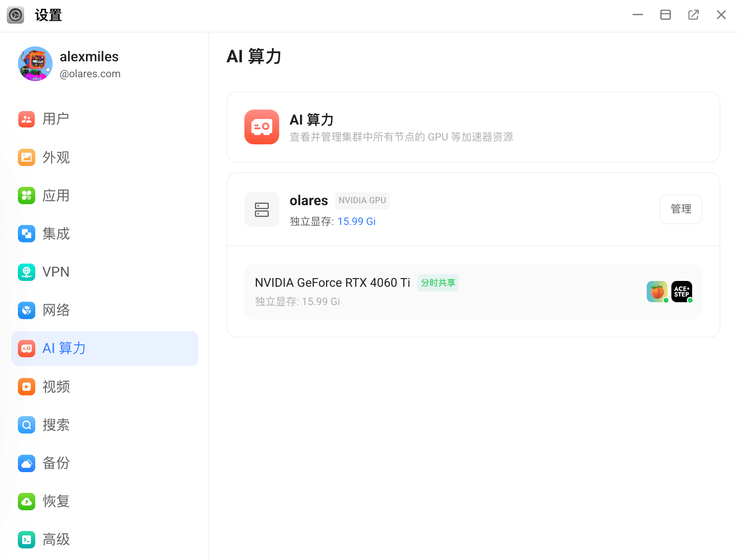739x560 pixels.
Task: Click the Users (用户) sidebar icon
Action: pos(27,119)
